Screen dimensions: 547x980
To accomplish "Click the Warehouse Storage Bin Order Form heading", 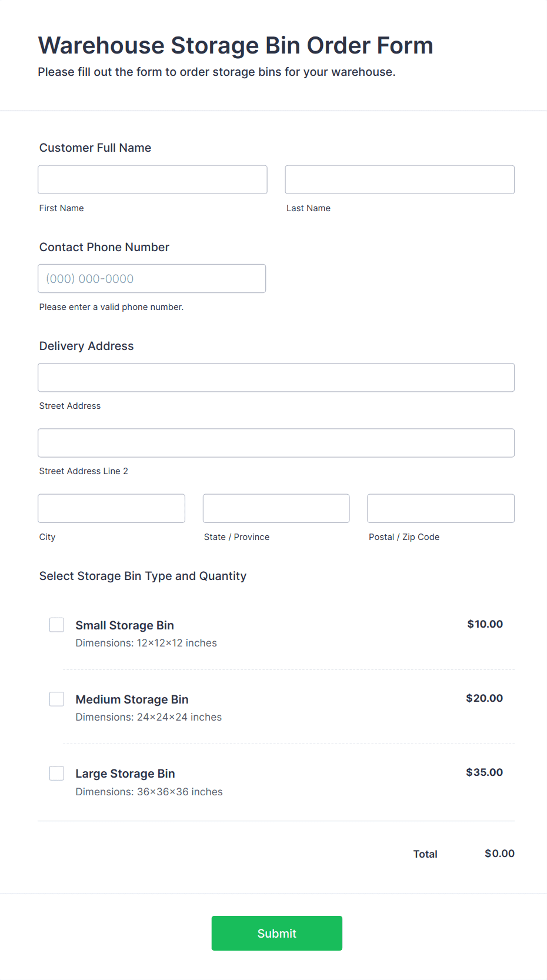I will 235,45.
